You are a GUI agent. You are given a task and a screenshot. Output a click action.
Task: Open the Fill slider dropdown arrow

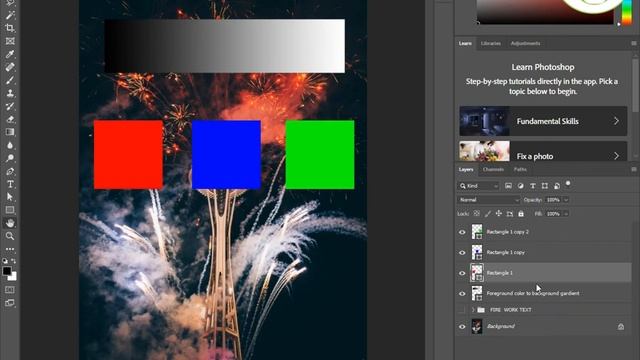[566, 214]
